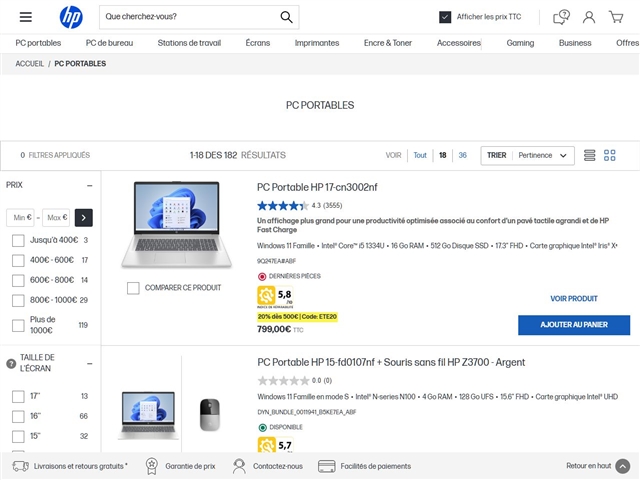This screenshot has width=640, height=480.
Task: Click Voir produit link
Action: point(574,299)
